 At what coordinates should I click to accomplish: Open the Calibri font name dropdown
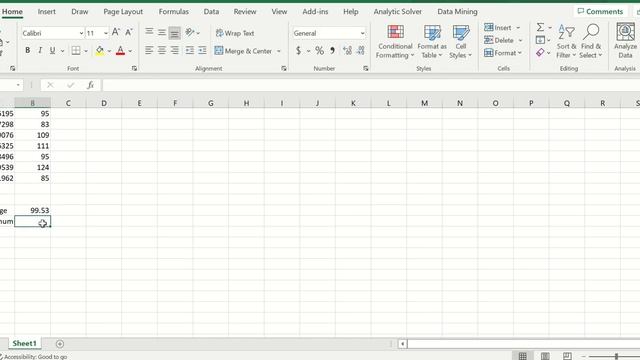click(81, 33)
